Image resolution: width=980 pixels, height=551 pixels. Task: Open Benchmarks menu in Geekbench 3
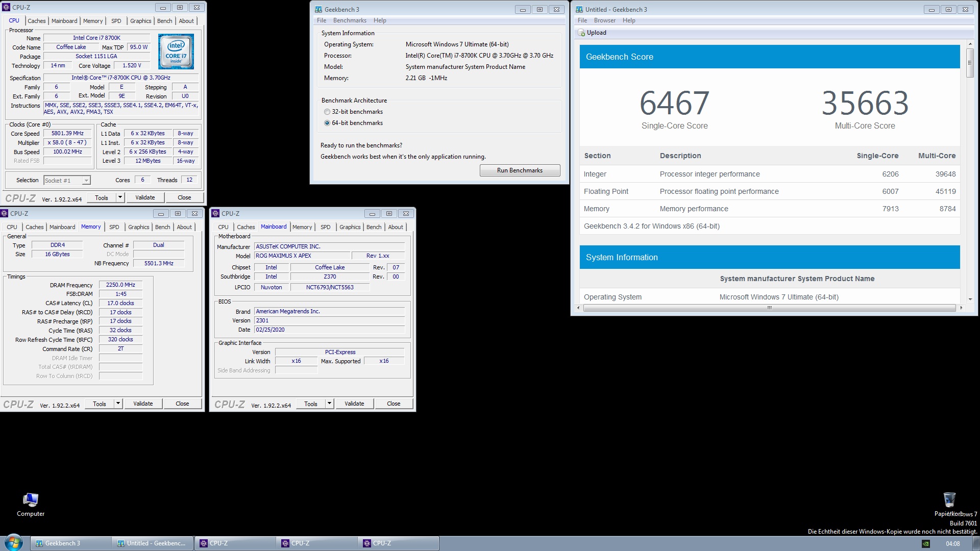coord(350,20)
